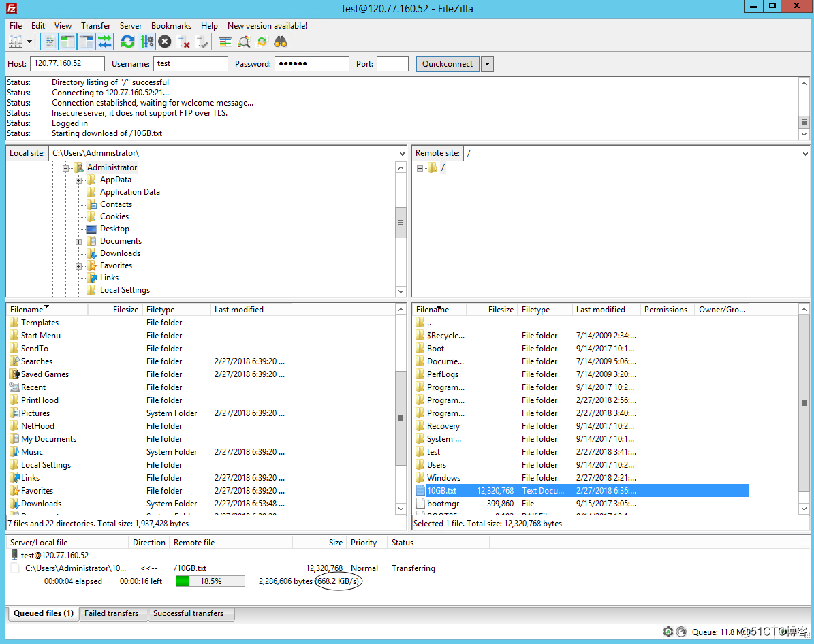814x644 pixels.
Task: Open the Bookmarks menu
Action: pyautogui.click(x=171, y=25)
